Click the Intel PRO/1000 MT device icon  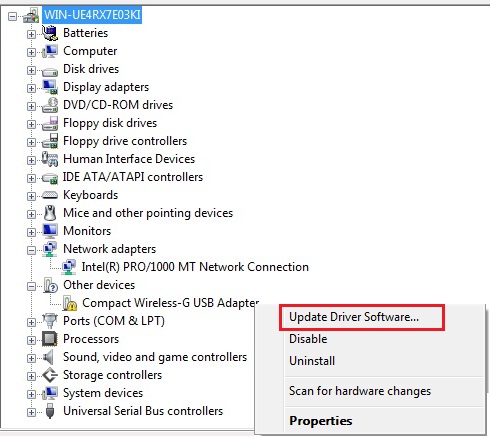point(69,267)
